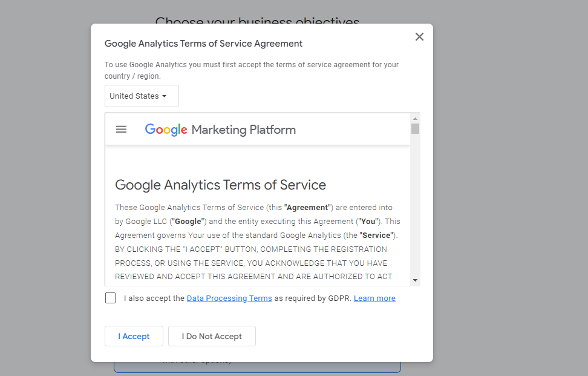Click the terms scrollbar thumb

click(415, 129)
